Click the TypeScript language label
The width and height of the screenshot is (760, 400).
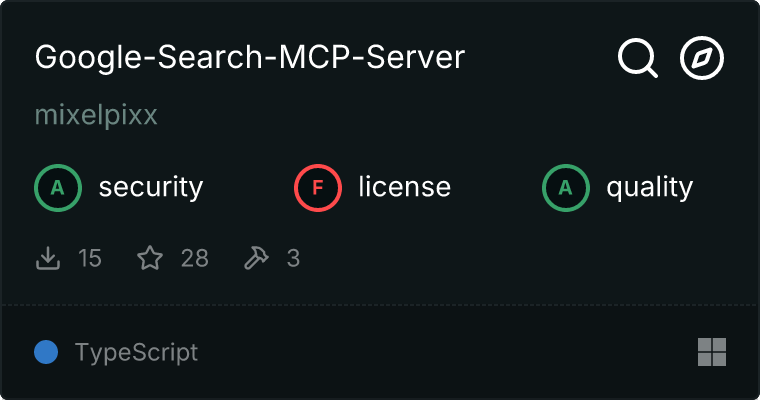coord(136,352)
